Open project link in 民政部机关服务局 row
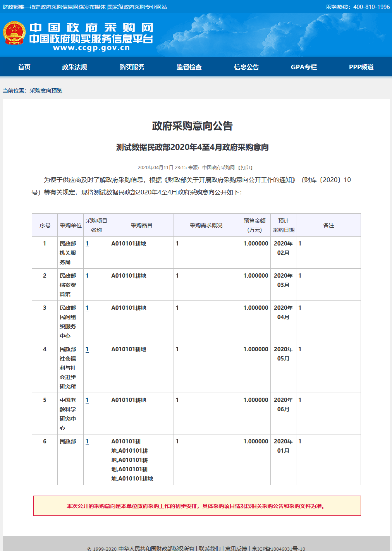 pyautogui.click(x=88, y=244)
